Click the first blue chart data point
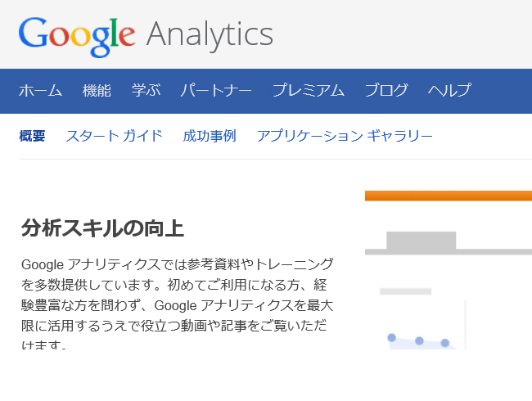The image size is (532, 401). click(x=391, y=337)
